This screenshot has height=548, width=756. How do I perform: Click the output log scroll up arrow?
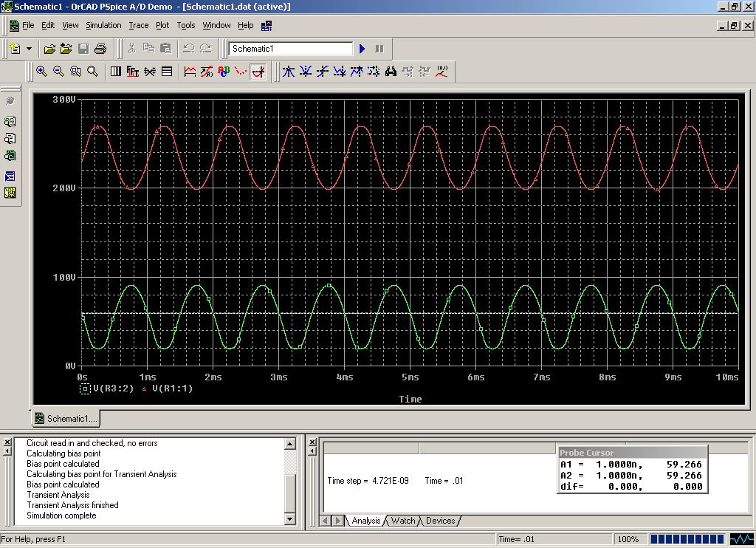[x=289, y=443]
